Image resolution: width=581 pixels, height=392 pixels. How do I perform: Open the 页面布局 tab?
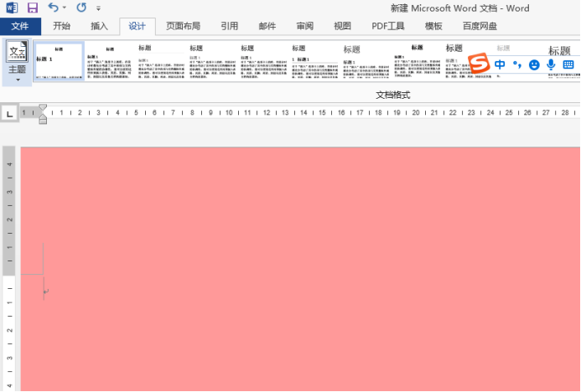pos(183,26)
